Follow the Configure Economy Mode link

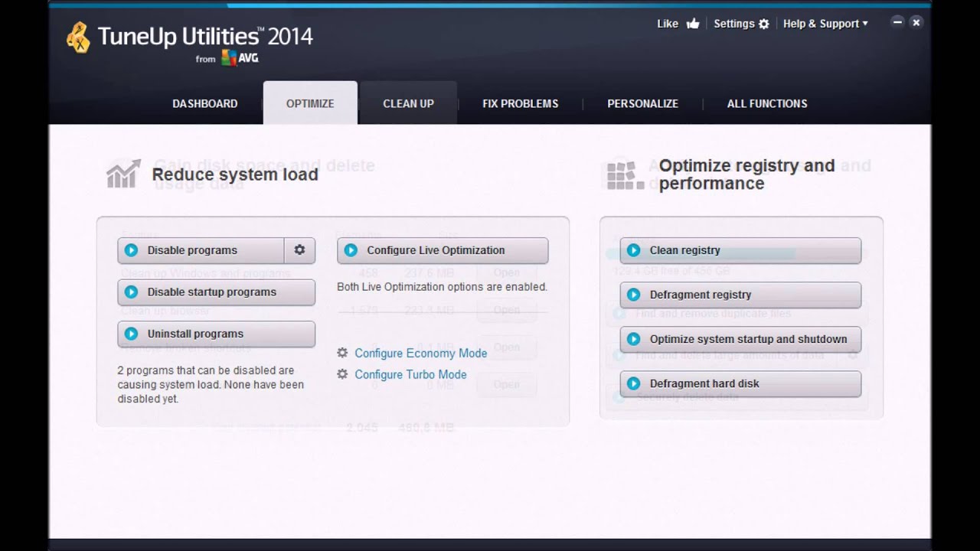click(420, 353)
